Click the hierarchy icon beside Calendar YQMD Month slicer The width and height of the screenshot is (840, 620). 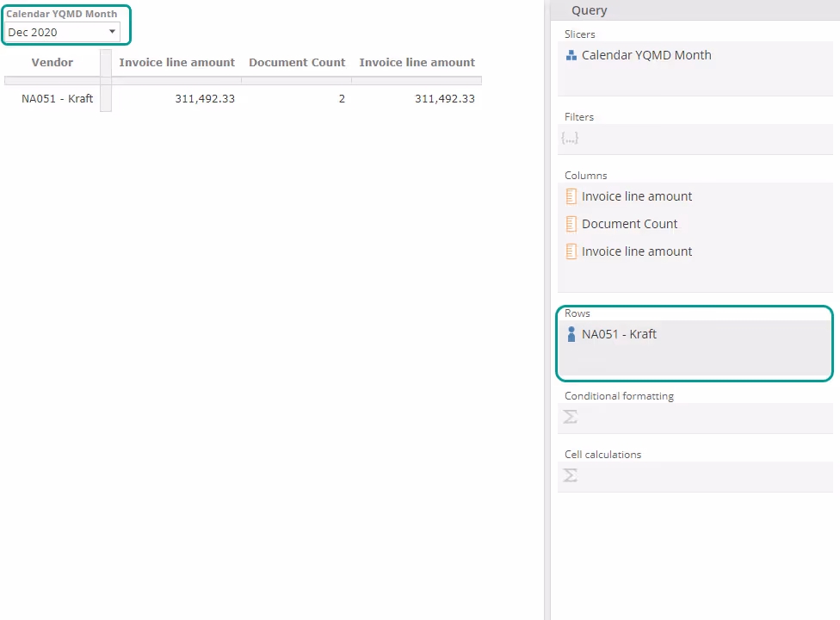[x=571, y=55]
